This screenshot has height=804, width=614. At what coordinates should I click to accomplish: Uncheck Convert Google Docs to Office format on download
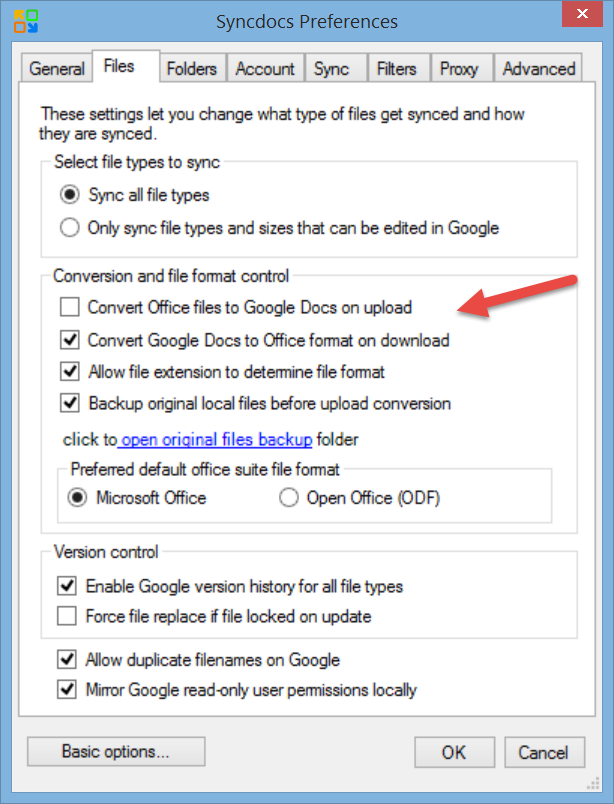255,340
